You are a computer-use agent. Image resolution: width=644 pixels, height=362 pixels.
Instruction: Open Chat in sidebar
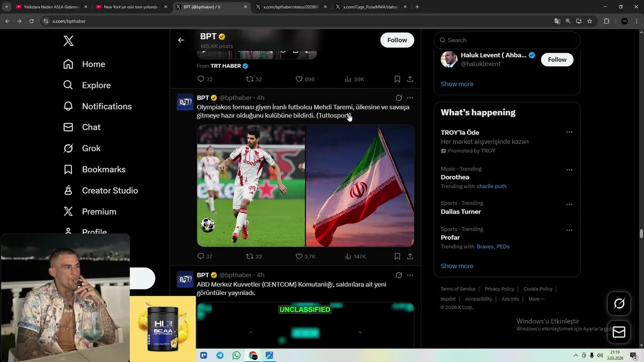click(x=82, y=128)
